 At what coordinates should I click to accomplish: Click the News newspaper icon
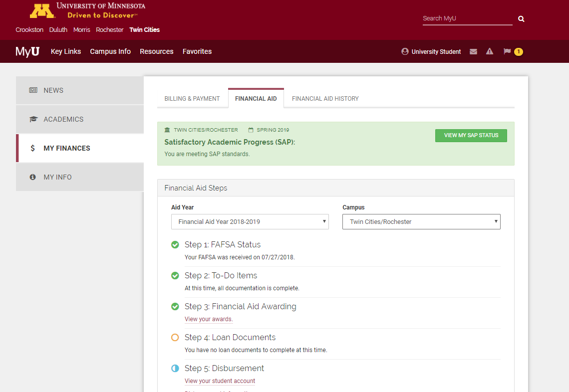[x=33, y=90]
